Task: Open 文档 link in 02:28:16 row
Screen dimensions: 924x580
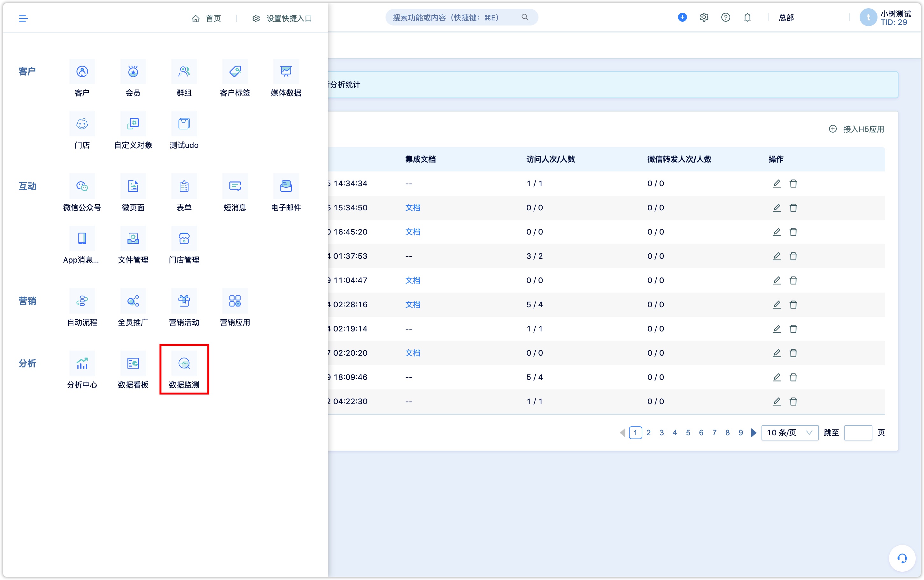Action: point(413,304)
